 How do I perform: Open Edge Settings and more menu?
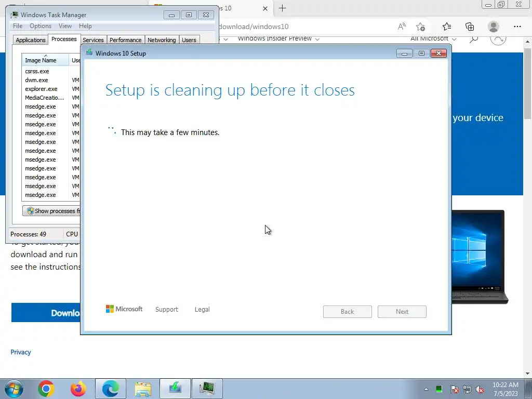tap(517, 26)
